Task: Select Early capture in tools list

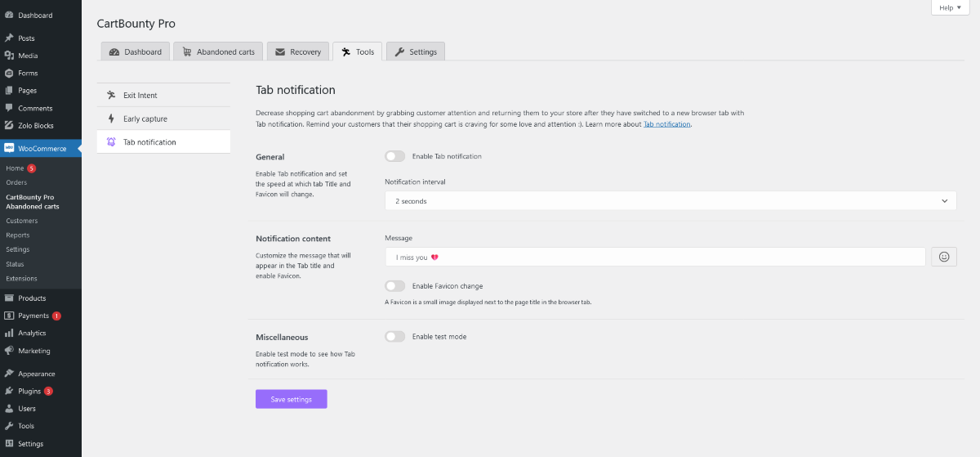Action: point(163,119)
